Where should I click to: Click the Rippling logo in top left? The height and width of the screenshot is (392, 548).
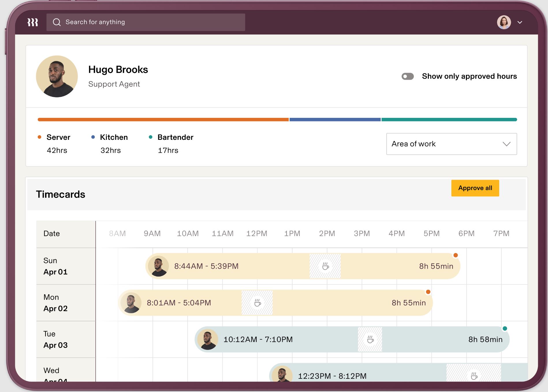33,22
